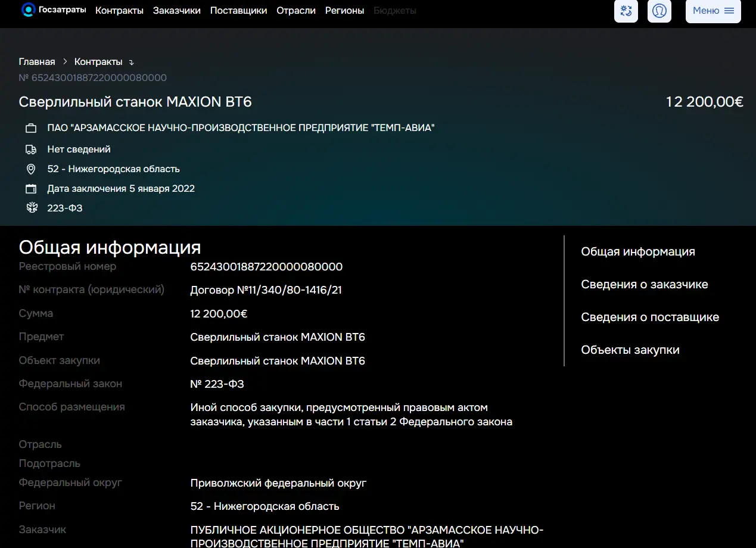The image size is (756, 548).
Task: Click the title Сверлильный станок MAXION BT6
Action: 135,102
